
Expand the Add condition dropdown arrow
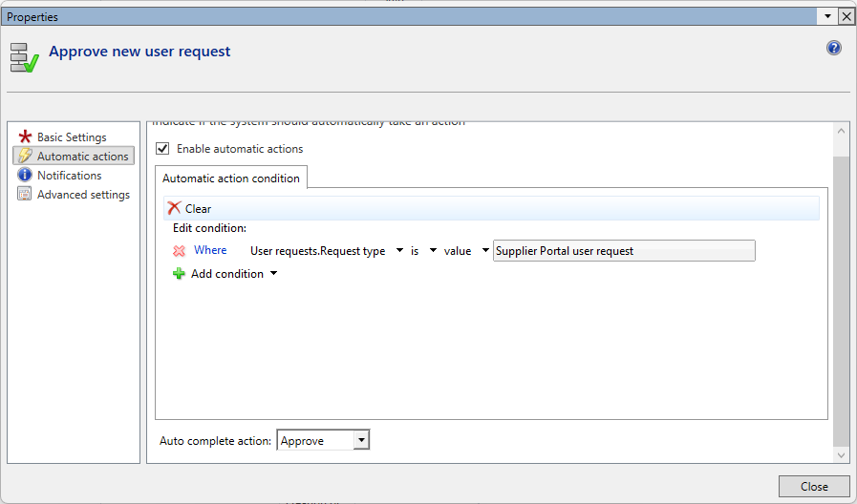click(274, 274)
